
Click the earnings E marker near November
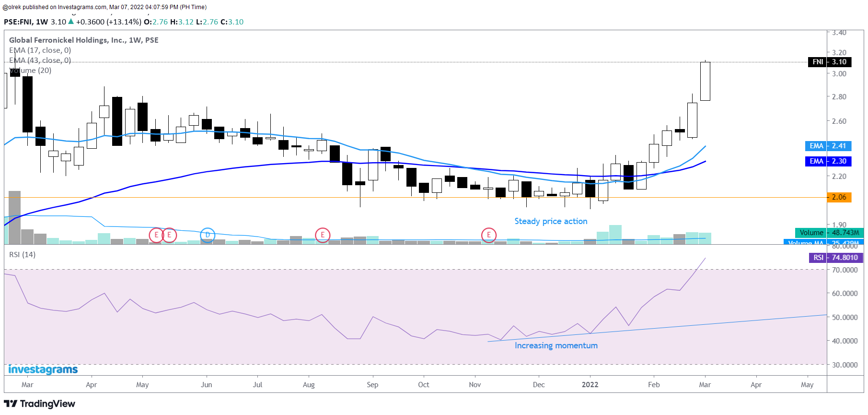488,235
